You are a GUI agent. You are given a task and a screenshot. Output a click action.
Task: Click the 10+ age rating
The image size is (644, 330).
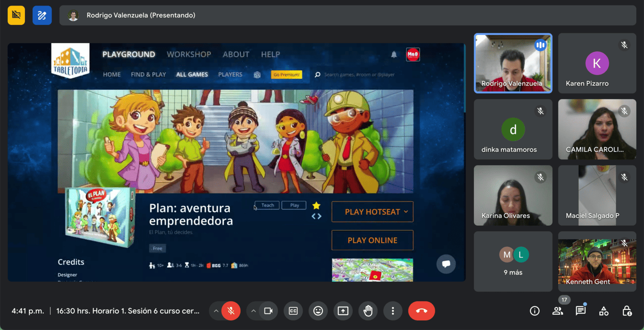(x=156, y=265)
